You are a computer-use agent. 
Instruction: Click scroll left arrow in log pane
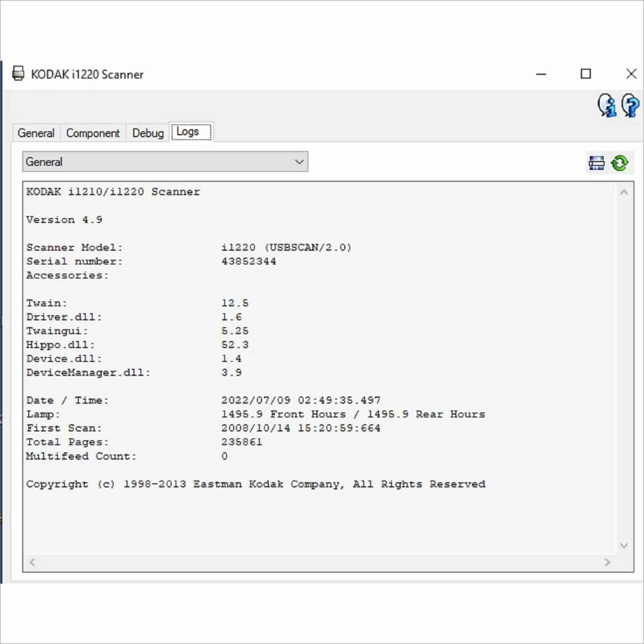tap(33, 562)
